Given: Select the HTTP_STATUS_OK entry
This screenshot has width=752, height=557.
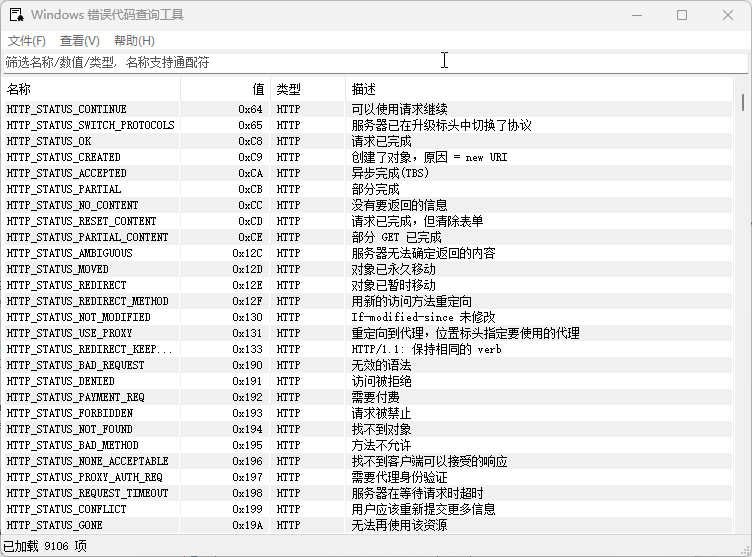Looking at the screenshot, I should click(x=368, y=141).
